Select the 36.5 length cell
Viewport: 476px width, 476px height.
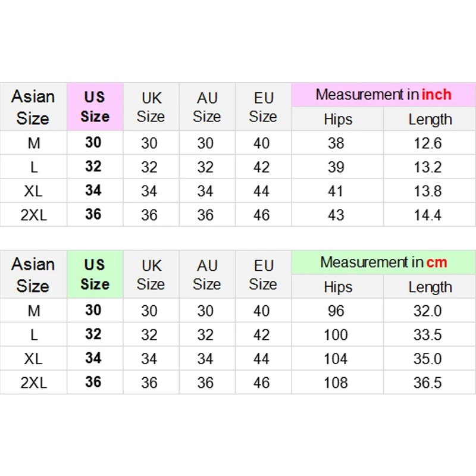tap(429, 383)
